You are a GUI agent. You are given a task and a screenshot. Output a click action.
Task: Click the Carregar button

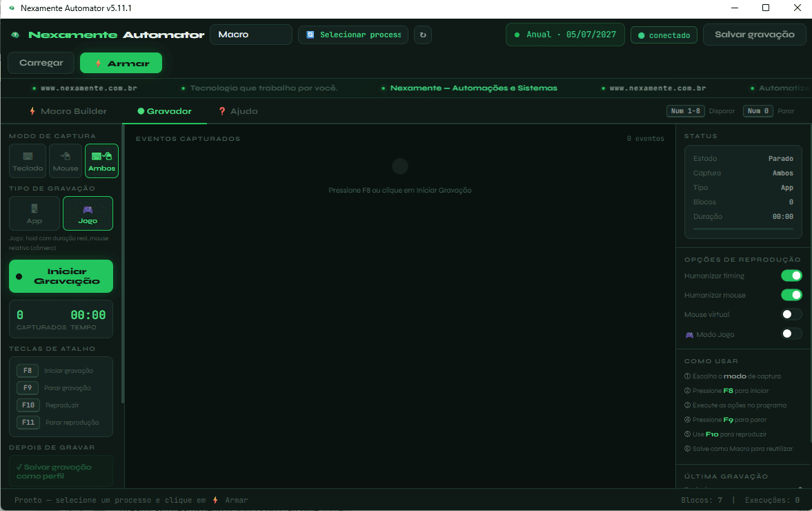point(41,63)
